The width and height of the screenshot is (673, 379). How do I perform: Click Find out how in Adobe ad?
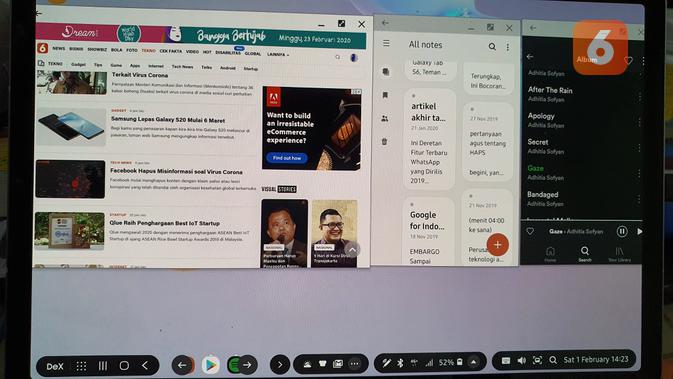click(x=287, y=158)
